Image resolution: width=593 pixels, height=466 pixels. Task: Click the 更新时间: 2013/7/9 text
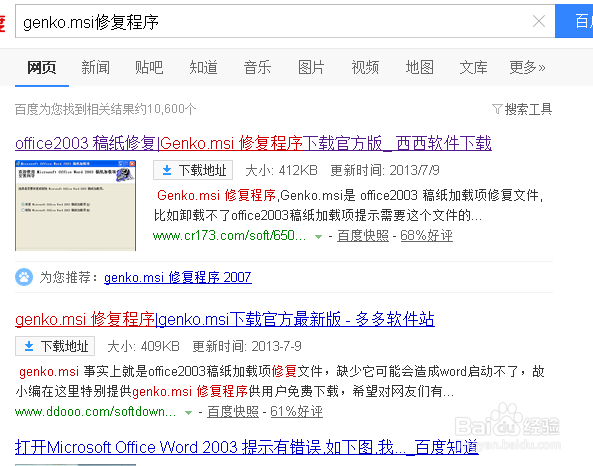385,170
